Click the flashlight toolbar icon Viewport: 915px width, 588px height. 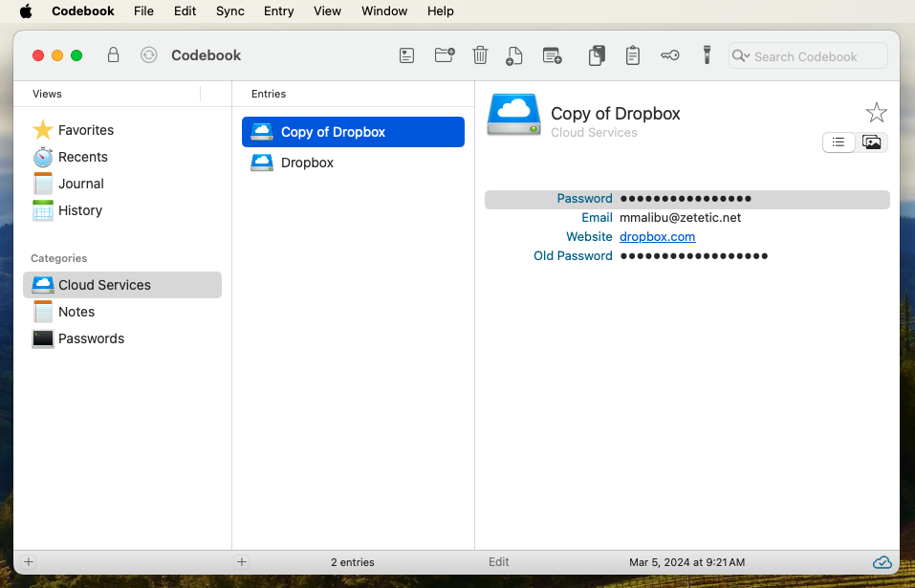[707, 55]
